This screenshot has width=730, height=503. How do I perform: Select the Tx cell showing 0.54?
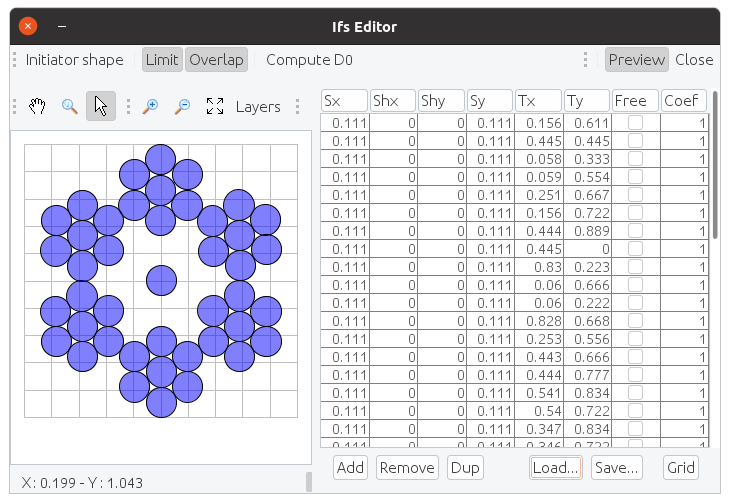pyautogui.click(x=539, y=411)
